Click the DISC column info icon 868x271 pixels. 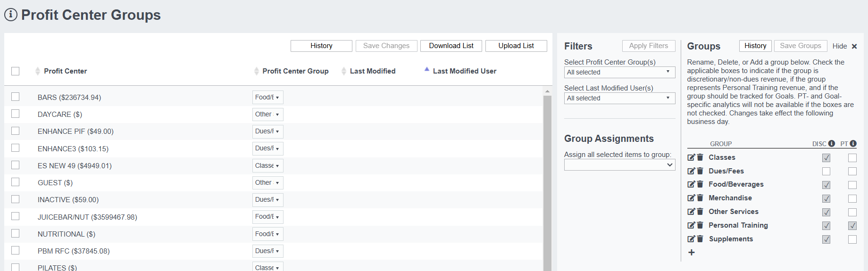click(x=832, y=144)
